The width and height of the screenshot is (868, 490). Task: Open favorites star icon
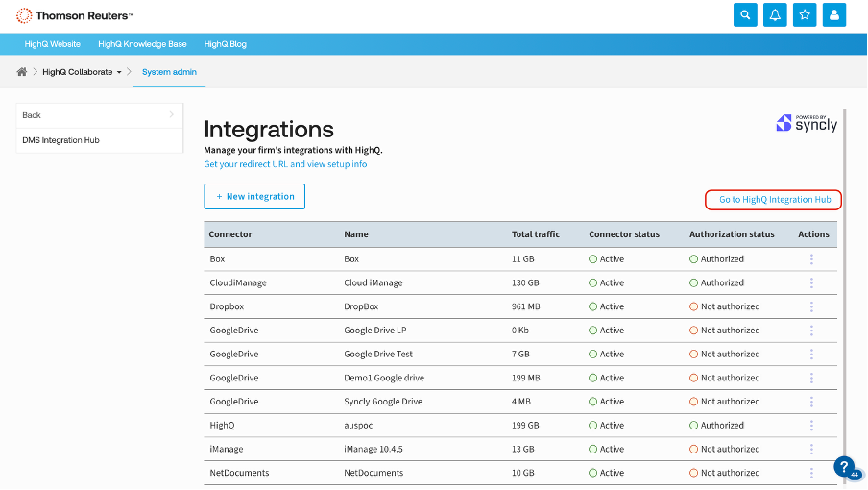(x=805, y=15)
